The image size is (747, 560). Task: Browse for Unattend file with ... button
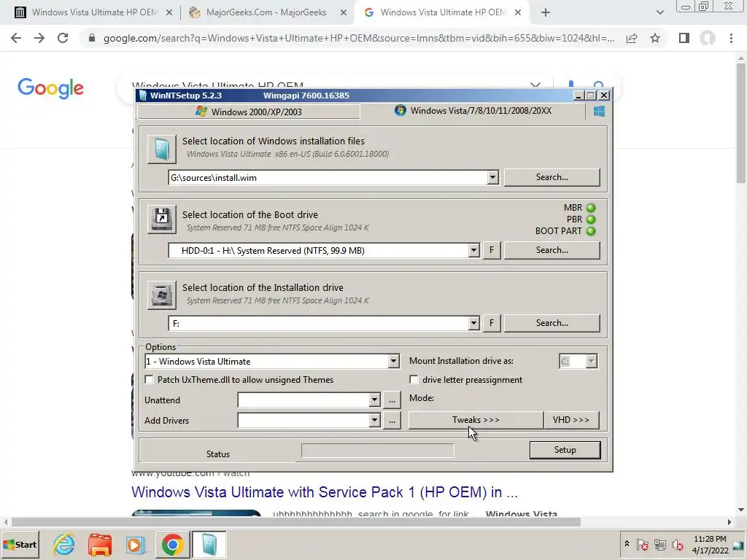point(392,400)
